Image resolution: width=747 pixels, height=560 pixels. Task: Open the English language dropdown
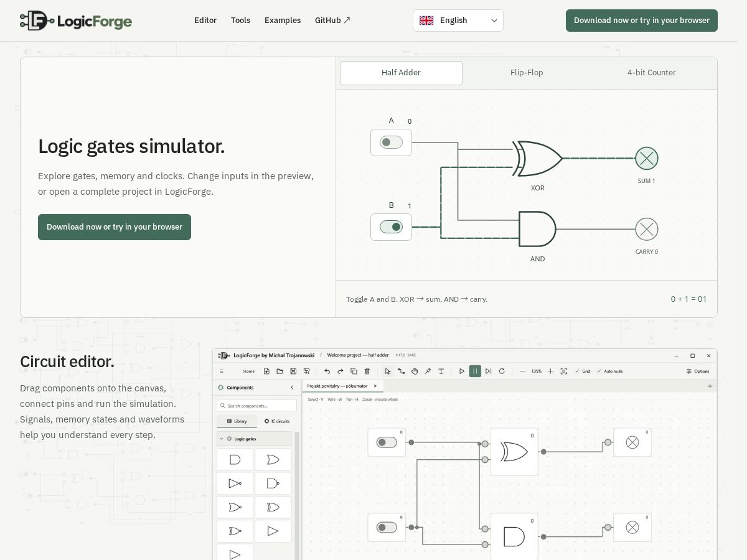point(458,21)
